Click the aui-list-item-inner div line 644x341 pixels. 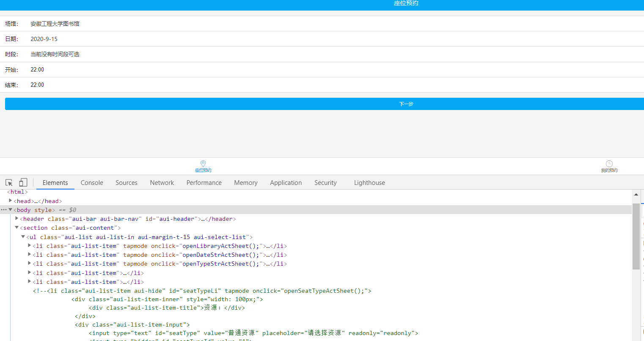click(168, 299)
